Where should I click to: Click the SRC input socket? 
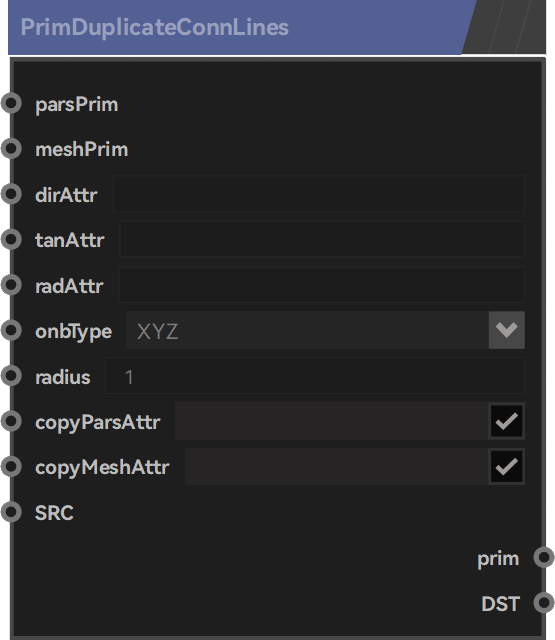coord(11,511)
